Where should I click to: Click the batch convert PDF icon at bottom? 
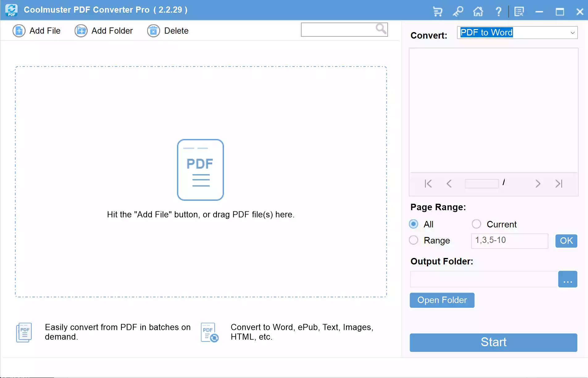pos(24,332)
